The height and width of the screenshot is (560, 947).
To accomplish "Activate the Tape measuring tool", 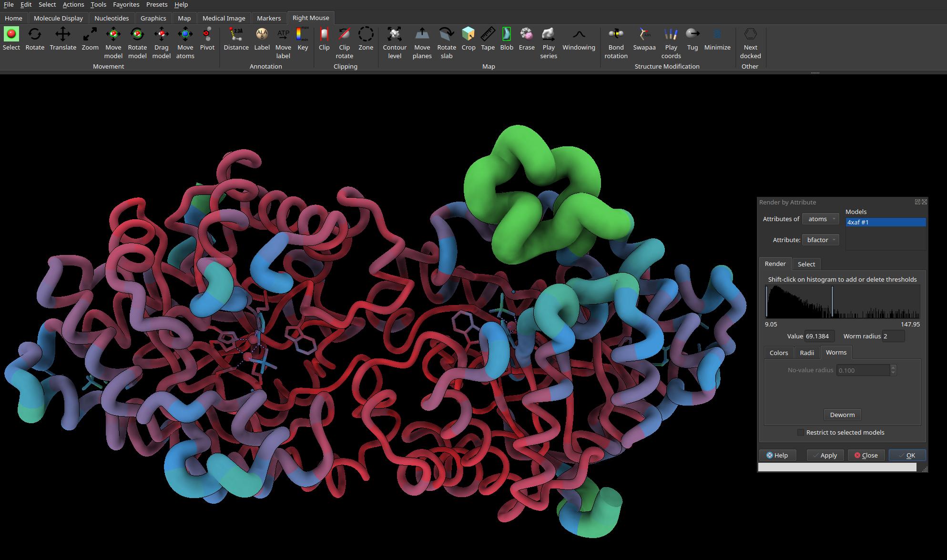I will 488,39.
